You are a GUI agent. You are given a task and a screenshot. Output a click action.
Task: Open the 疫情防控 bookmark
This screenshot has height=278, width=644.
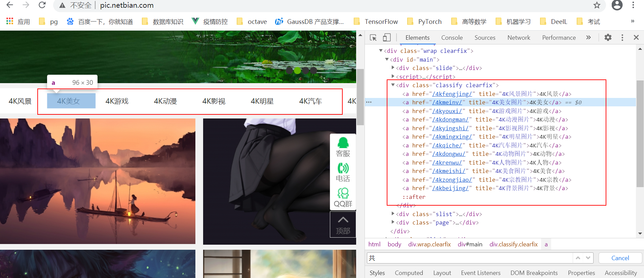point(210,22)
